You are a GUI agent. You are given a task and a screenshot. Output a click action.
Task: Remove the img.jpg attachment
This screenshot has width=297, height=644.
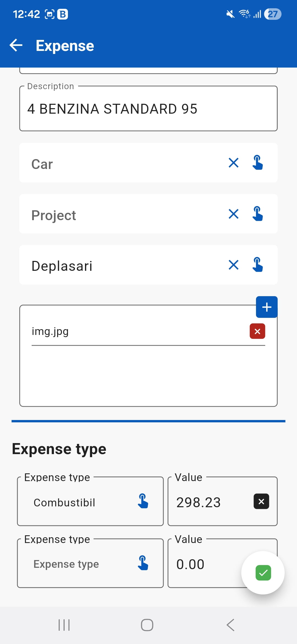click(257, 331)
